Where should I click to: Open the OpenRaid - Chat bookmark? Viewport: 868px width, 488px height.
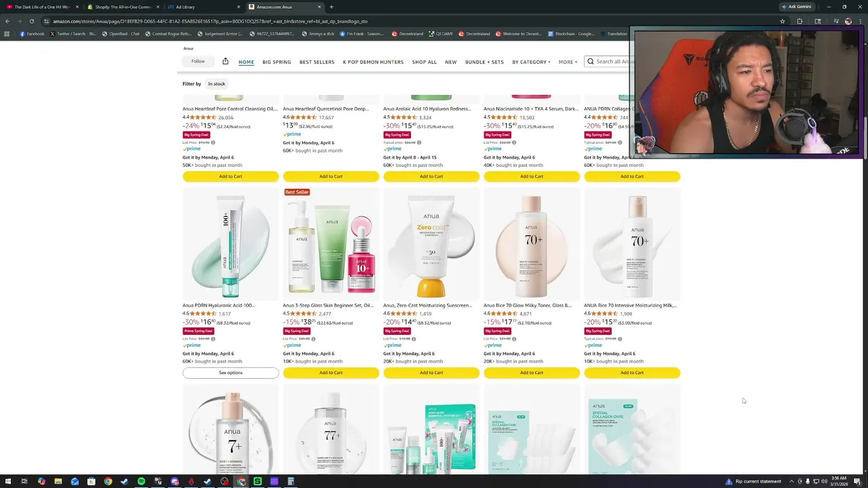[x=121, y=33]
